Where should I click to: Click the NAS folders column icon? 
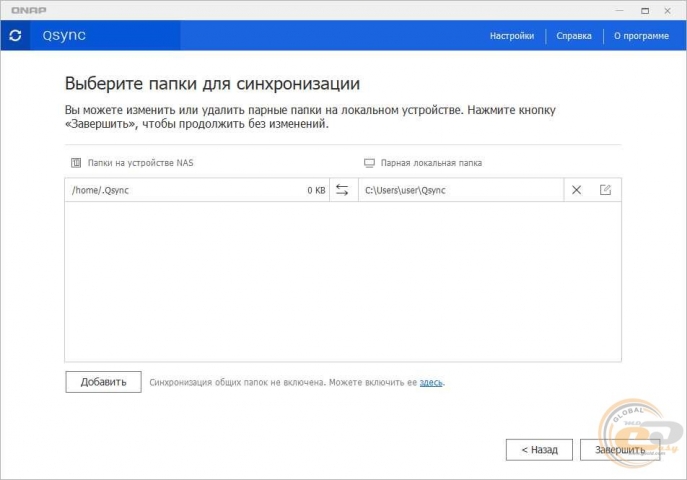pos(76,163)
